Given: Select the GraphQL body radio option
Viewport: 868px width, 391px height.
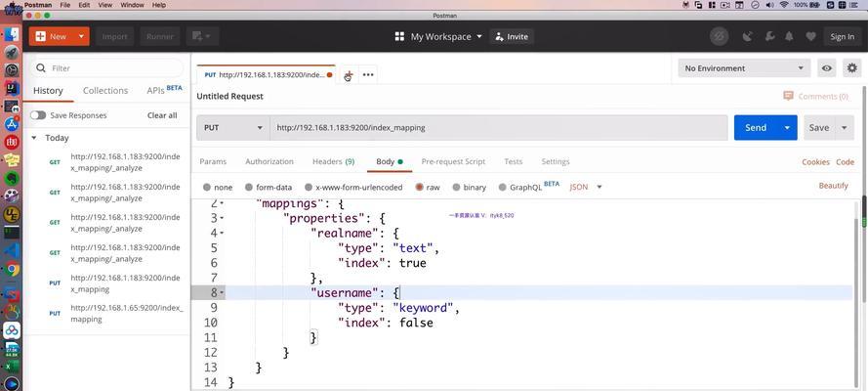Looking at the screenshot, I should pos(503,188).
